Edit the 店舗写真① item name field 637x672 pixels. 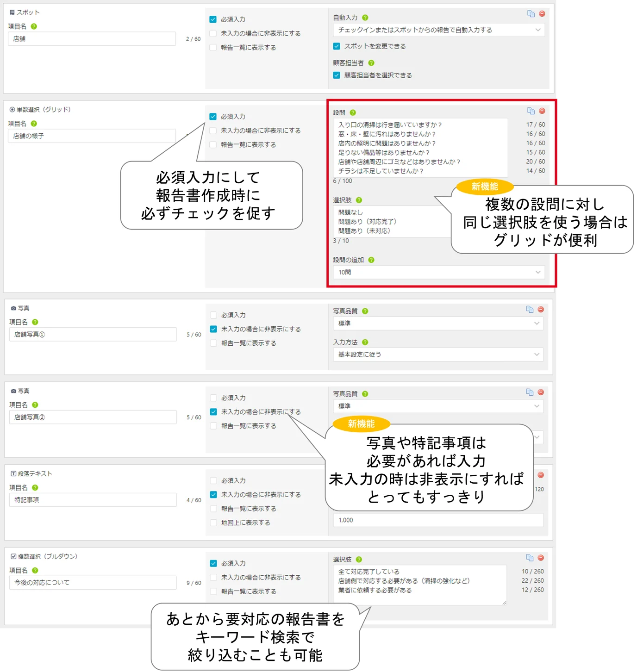click(93, 335)
